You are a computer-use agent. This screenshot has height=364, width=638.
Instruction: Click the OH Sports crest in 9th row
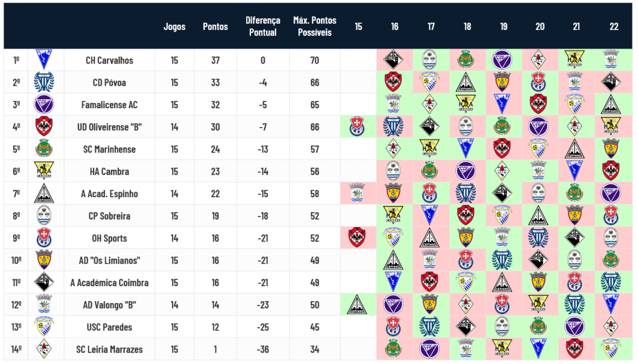pyautogui.click(x=44, y=238)
